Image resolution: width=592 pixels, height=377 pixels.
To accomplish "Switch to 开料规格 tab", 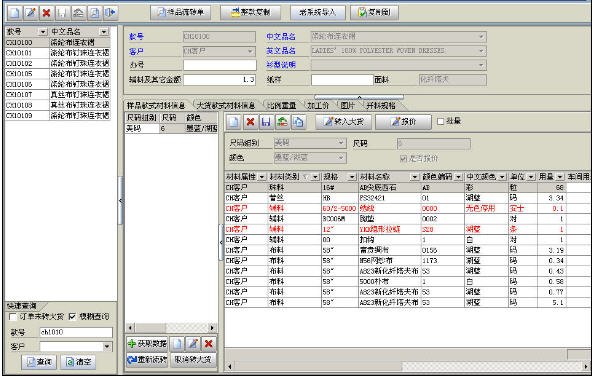I will [x=381, y=106].
